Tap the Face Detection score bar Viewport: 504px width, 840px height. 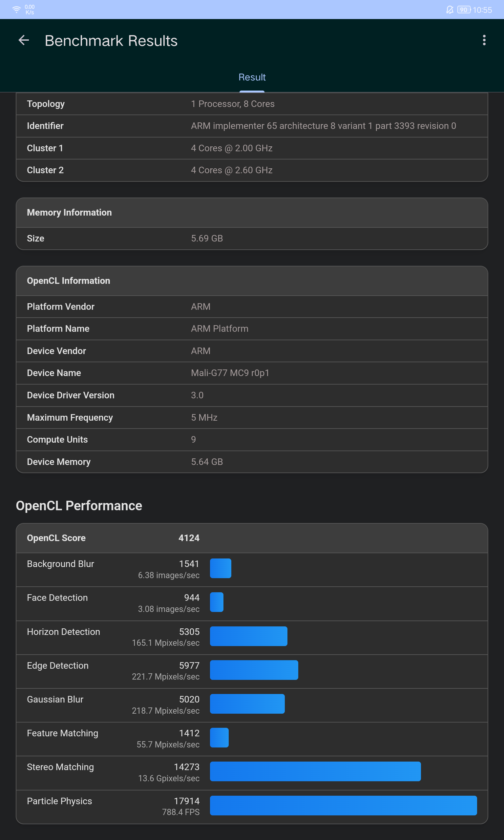(x=217, y=602)
